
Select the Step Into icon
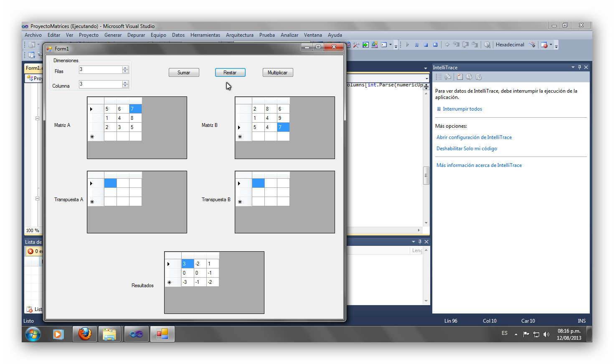tap(457, 44)
